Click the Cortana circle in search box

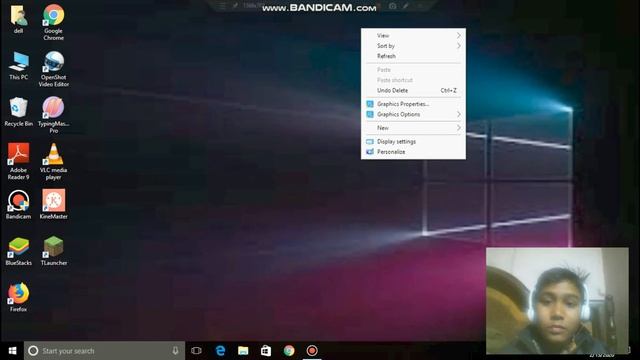[33, 351]
